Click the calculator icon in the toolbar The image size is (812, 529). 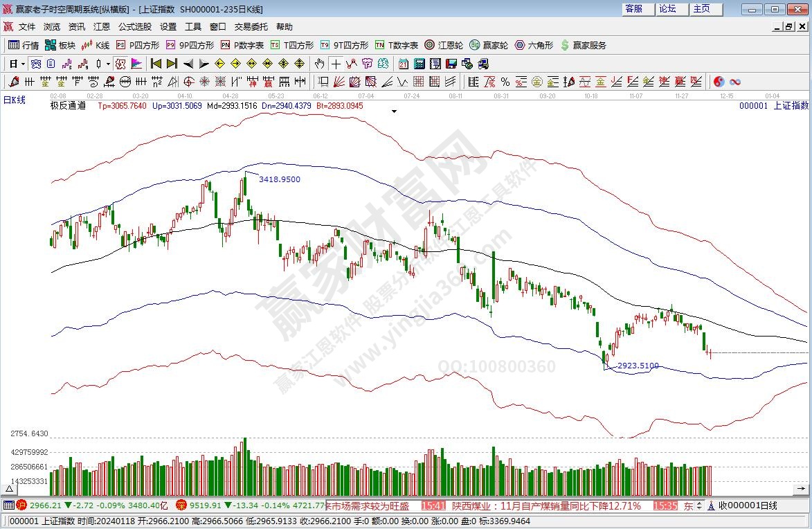(x=419, y=64)
